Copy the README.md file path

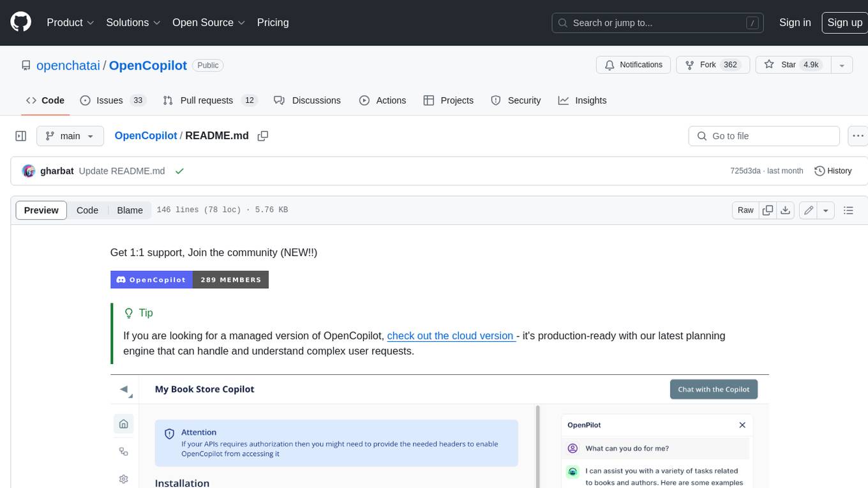click(x=262, y=136)
